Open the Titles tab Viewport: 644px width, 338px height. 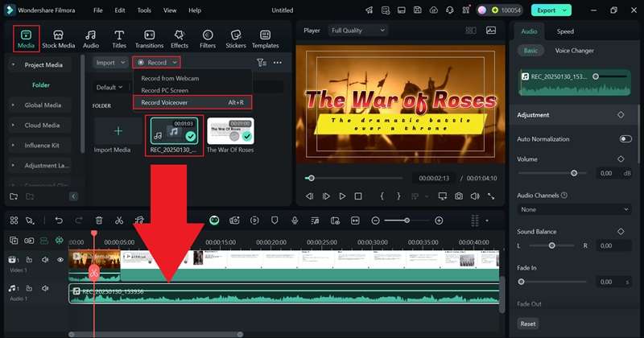pyautogui.click(x=119, y=39)
